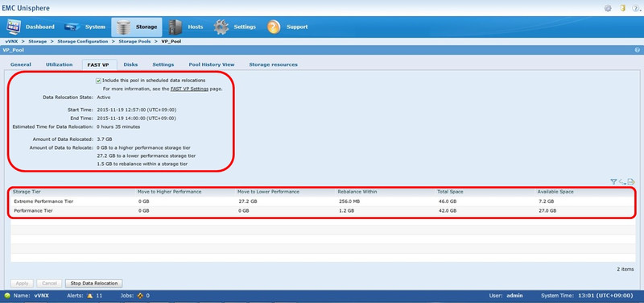Image resolution: width=644 pixels, height=303 pixels.
Task: Switch to the Utilization tab
Action: pos(59,64)
